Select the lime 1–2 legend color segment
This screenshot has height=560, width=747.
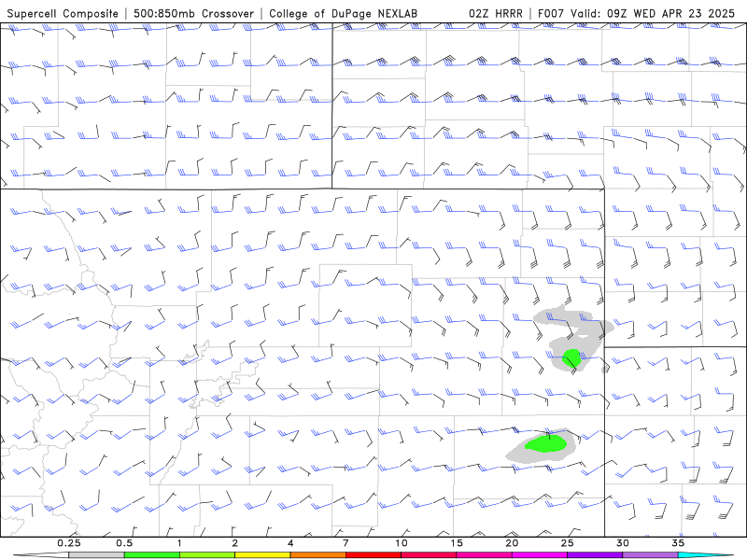pos(207,555)
